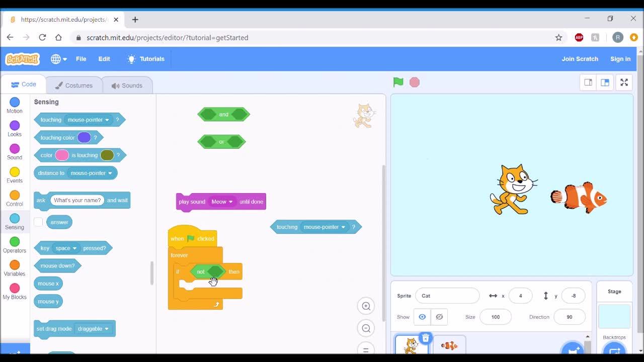
Task: Pick the olive color swatch in color block
Action: click(x=107, y=155)
